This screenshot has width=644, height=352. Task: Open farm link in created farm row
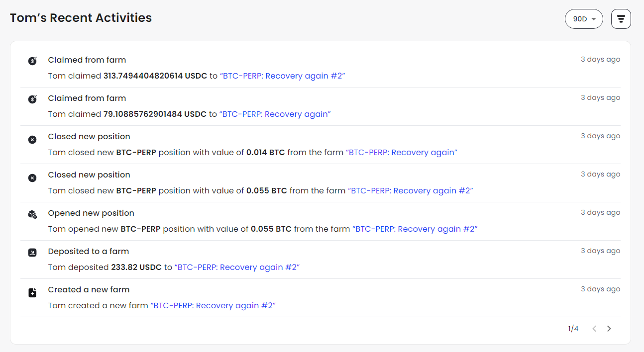click(213, 306)
